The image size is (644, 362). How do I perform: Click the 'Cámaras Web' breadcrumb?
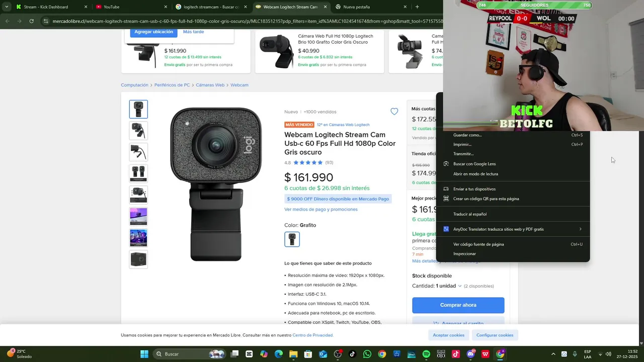point(210,85)
